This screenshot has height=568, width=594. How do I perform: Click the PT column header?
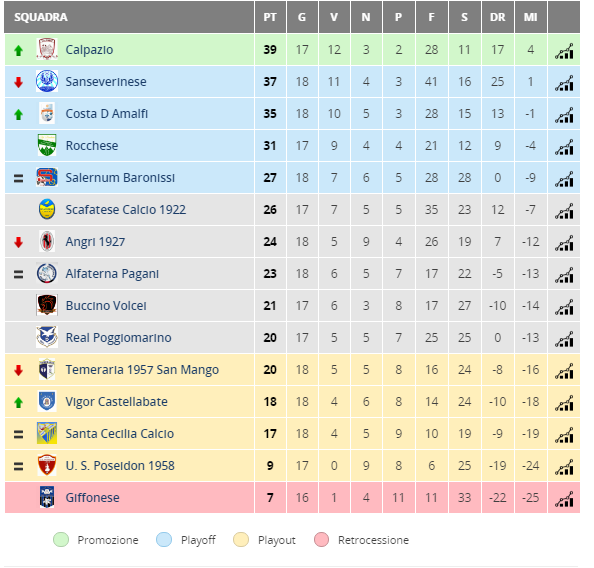[270, 17]
